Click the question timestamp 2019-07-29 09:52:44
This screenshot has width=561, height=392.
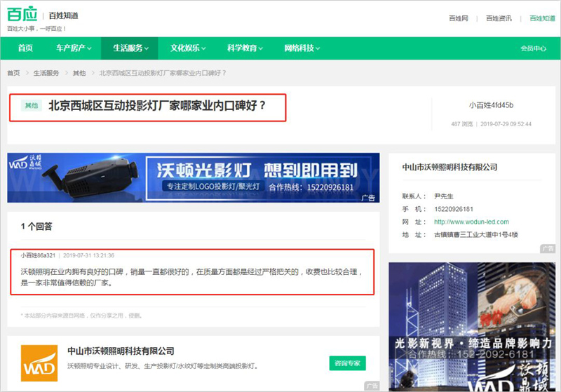pyautogui.click(x=506, y=124)
